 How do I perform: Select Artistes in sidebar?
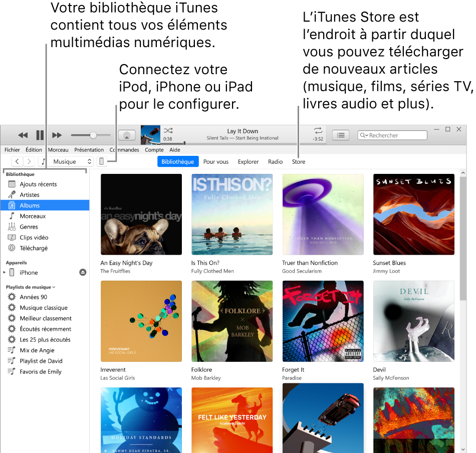[x=45, y=194]
